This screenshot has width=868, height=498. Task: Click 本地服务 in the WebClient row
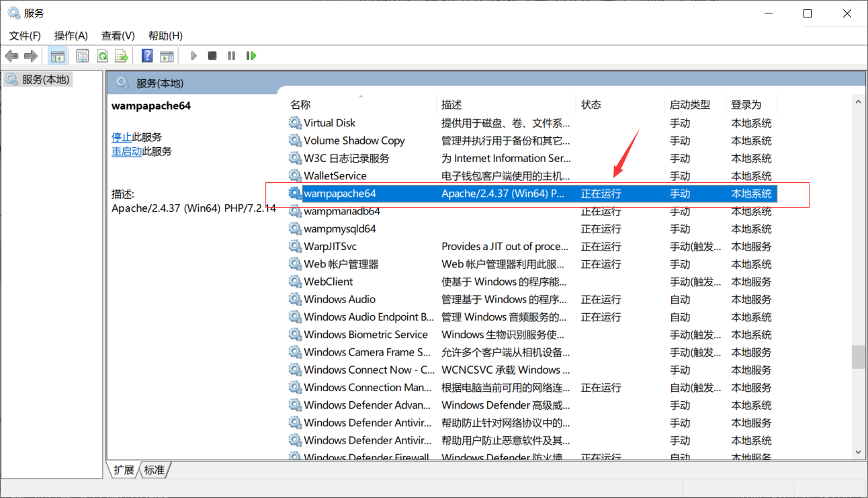click(751, 282)
